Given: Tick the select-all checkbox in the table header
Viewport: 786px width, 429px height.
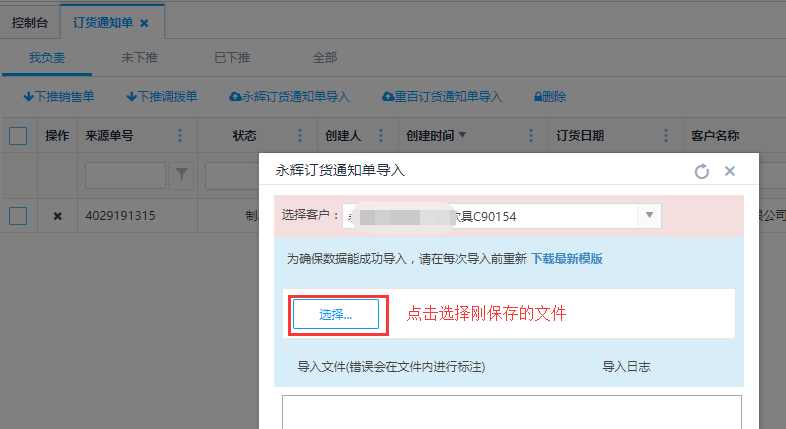Looking at the screenshot, I should coord(18,136).
